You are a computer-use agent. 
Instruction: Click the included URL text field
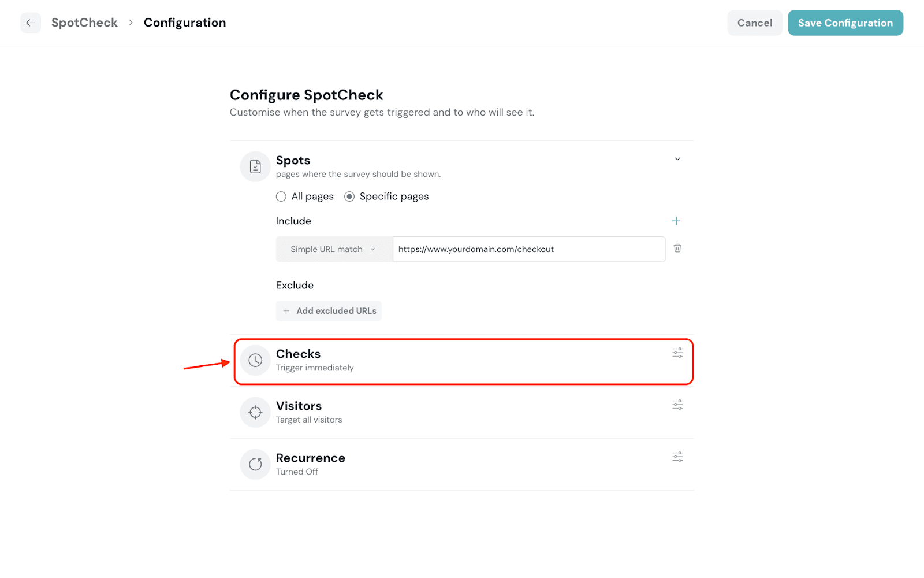pyautogui.click(x=528, y=249)
